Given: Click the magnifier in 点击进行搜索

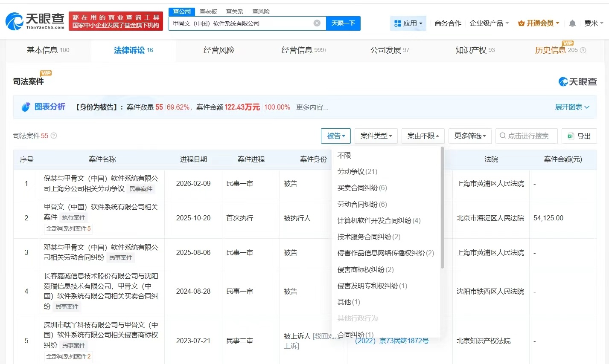Looking at the screenshot, I should [502, 136].
